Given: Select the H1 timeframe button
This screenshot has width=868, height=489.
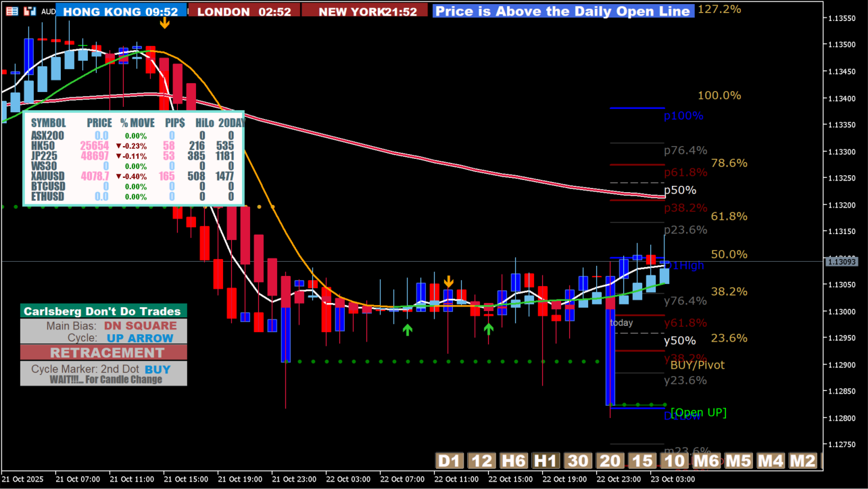Looking at the screenshot, I should 546,461.
